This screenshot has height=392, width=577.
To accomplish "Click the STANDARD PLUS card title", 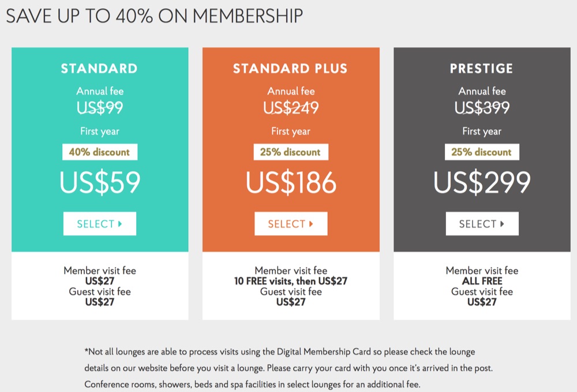I will click(x=290, y=69).
